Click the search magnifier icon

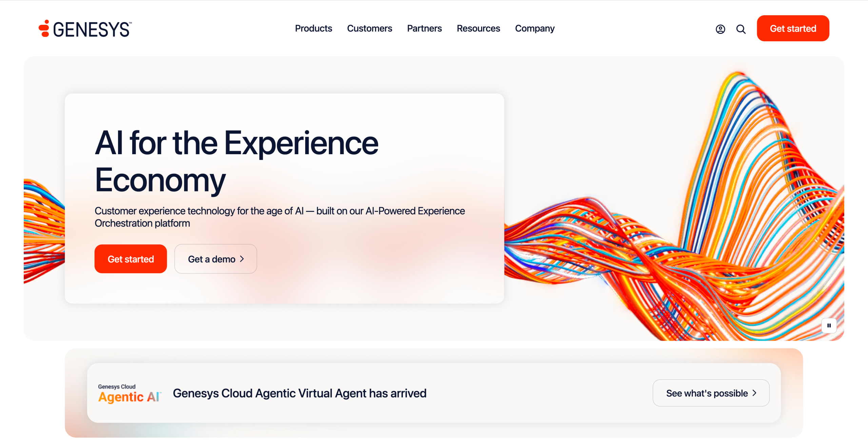tap(741, 29)
